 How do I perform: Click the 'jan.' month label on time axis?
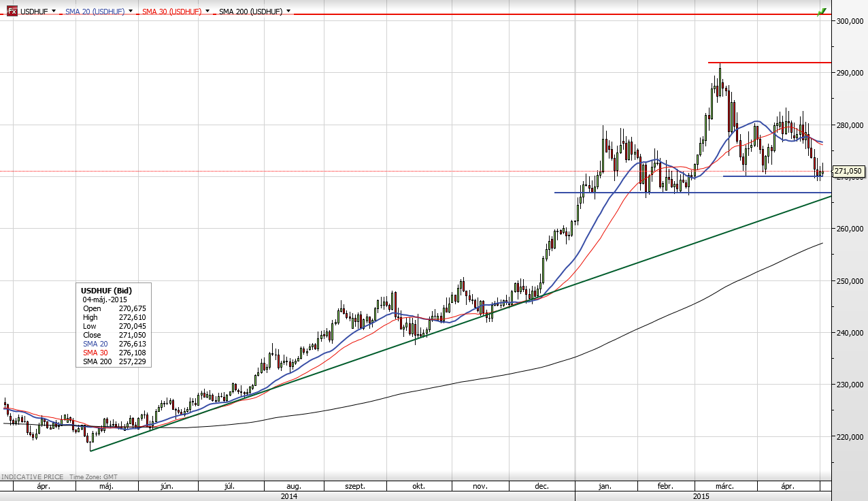click(x=605, y=487)
